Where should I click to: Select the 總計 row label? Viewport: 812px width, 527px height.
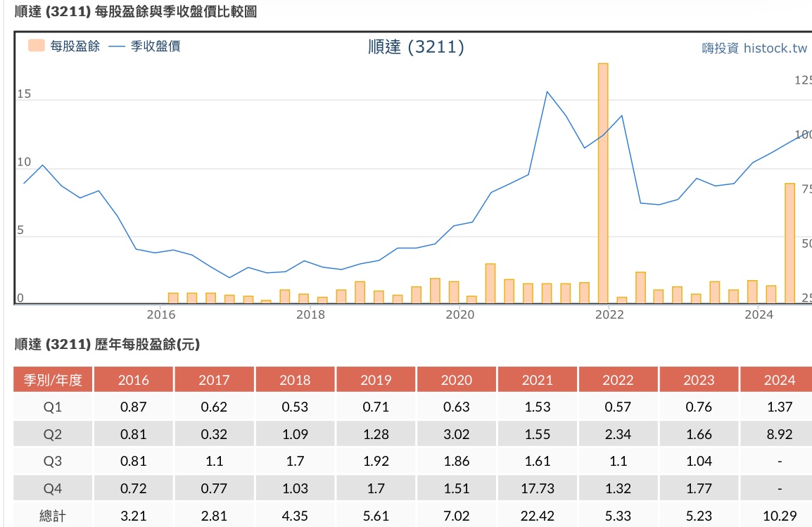click(53, 516)
